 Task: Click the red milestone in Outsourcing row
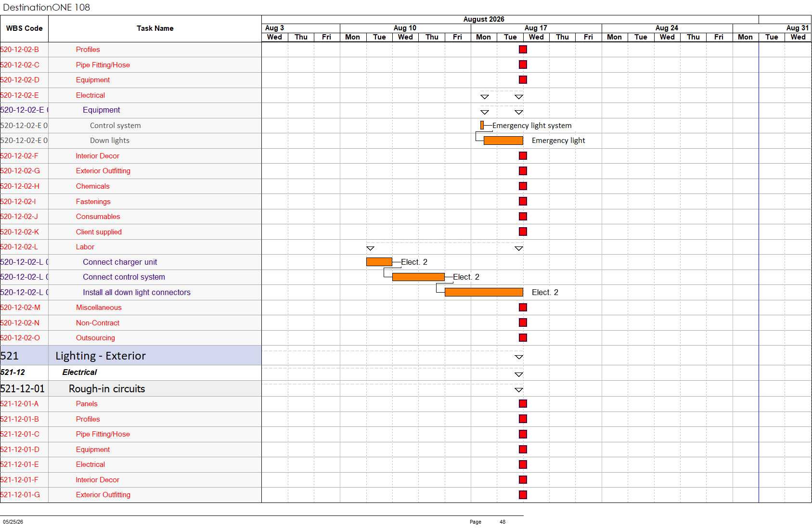523,338
